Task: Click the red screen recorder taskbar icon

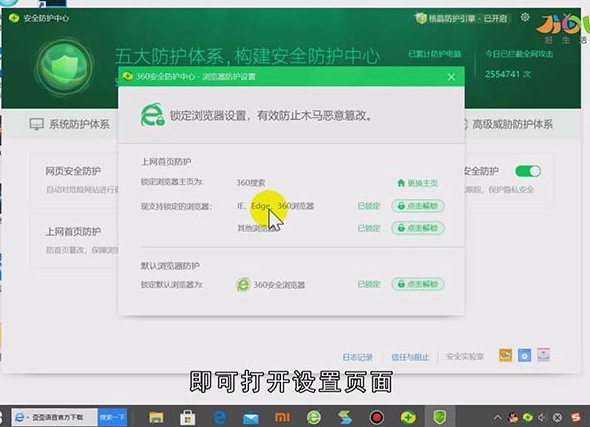Action: tap(376, 417)
